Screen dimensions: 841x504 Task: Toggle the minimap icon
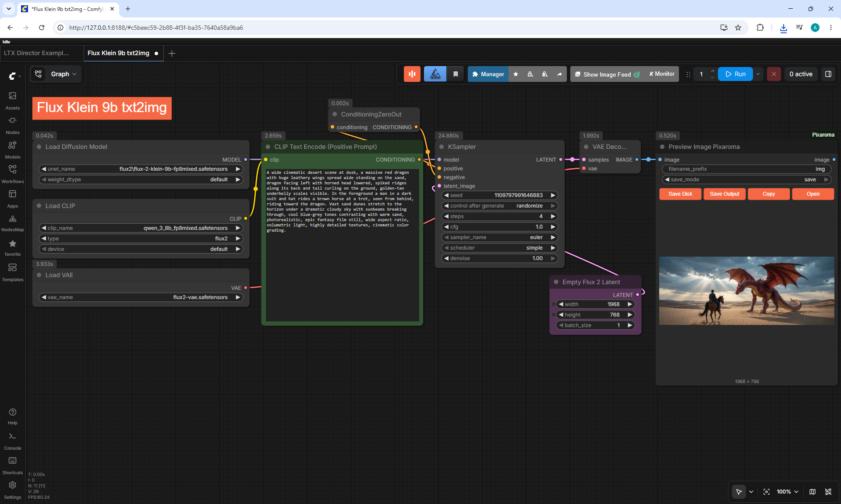pos(813,492)
